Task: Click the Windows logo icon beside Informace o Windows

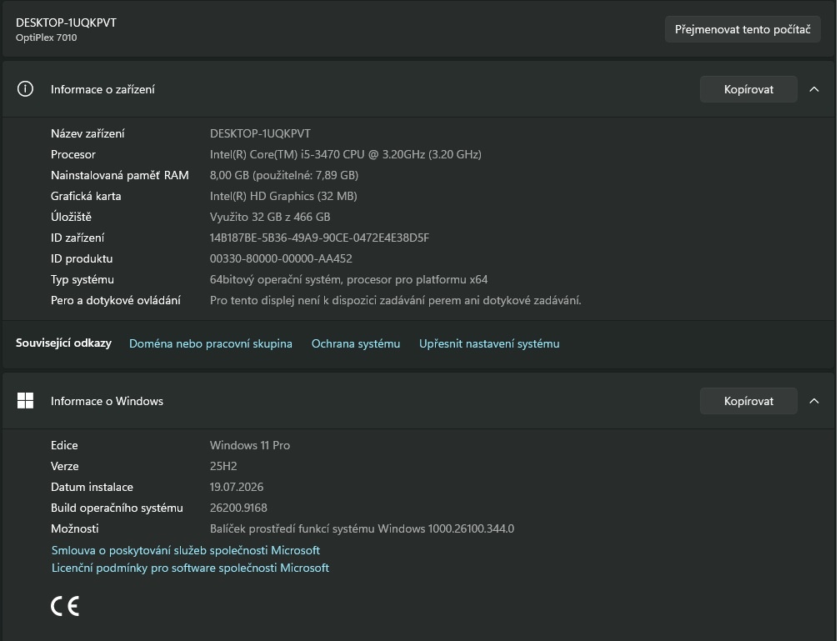Action: coord(25,401)
